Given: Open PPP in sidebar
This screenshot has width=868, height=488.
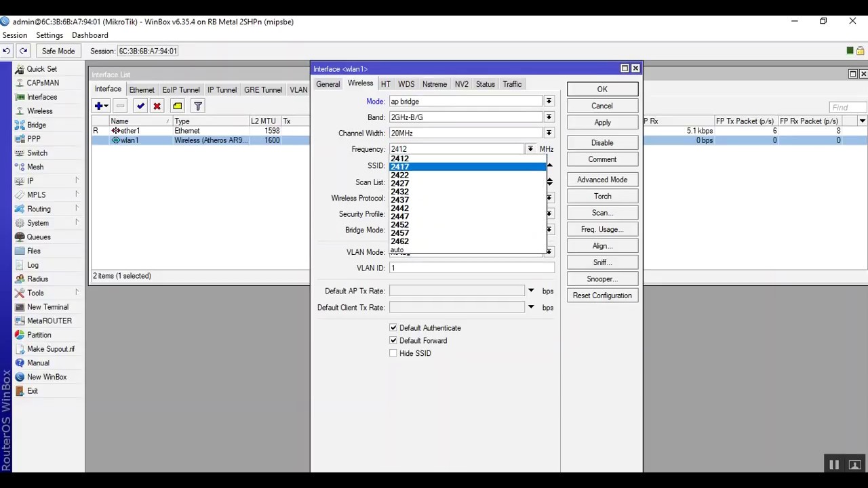Looking at the screenshot, I should pyautogui.click(x=33, y=139).
